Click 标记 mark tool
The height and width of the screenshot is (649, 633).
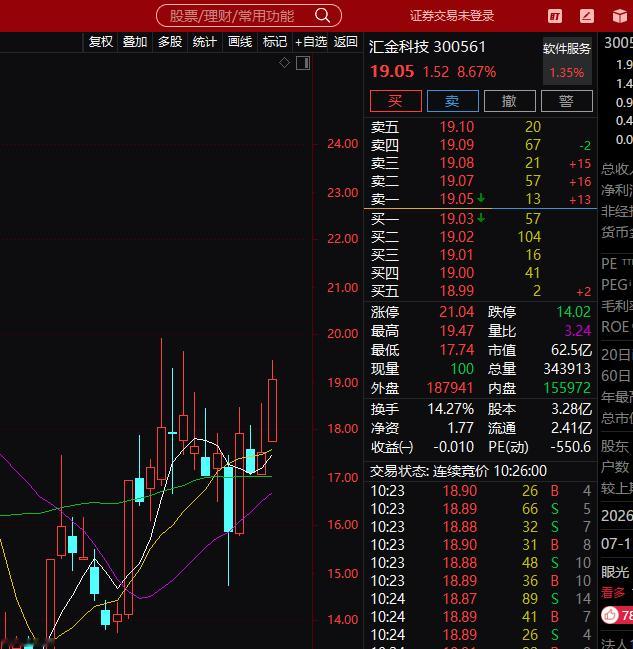click(274, 42)
